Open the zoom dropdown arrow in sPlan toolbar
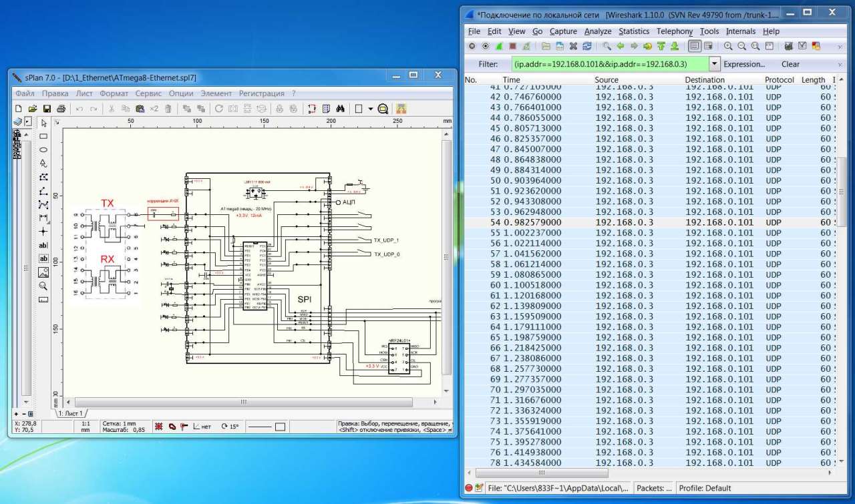 pos(370,108)
